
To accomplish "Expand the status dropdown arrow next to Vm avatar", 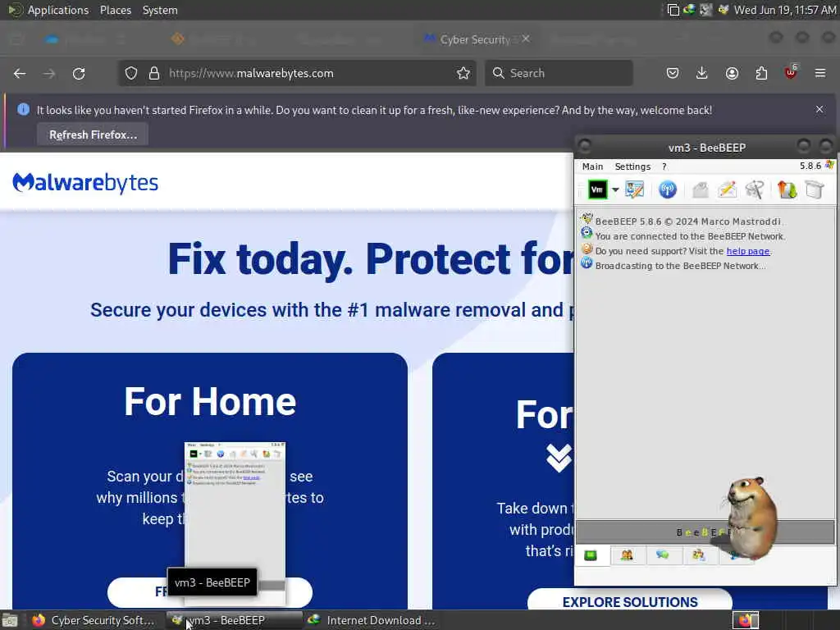I will [x=615, y=190].
